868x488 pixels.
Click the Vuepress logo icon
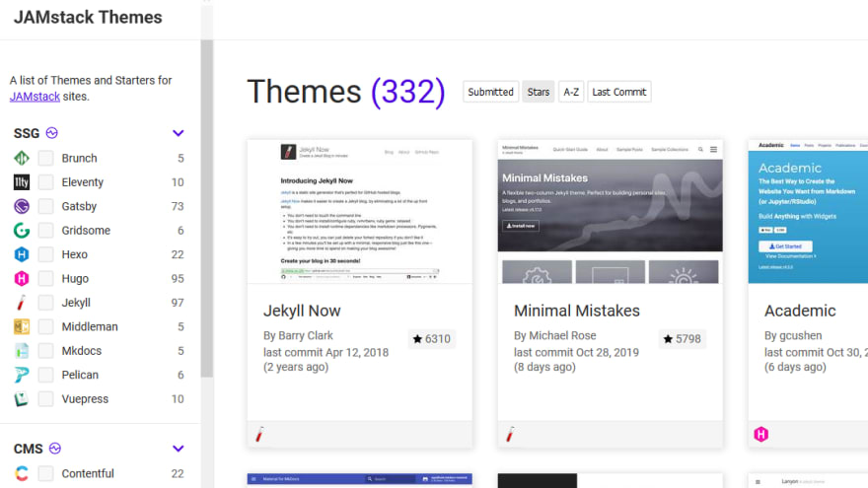(x=22, y=399)
